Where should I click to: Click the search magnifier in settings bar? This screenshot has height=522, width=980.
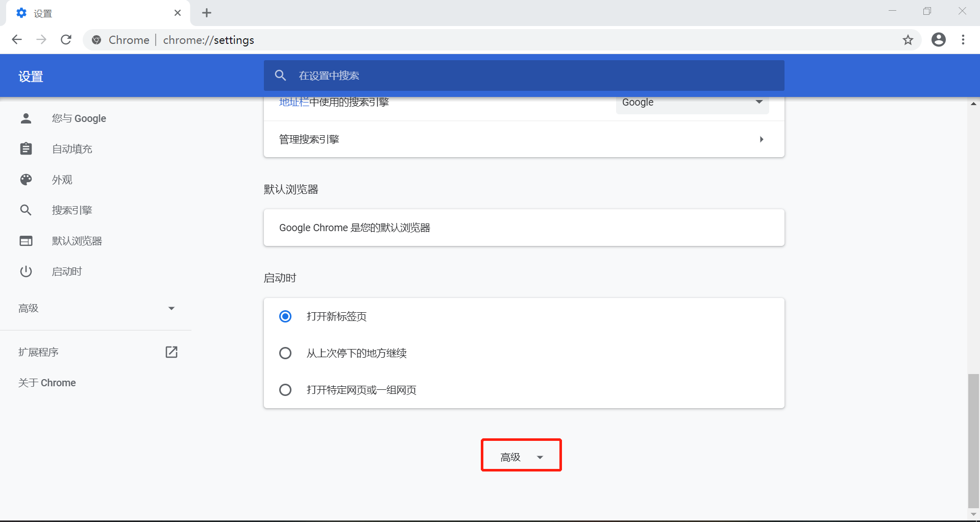click(x=280, y=76)
